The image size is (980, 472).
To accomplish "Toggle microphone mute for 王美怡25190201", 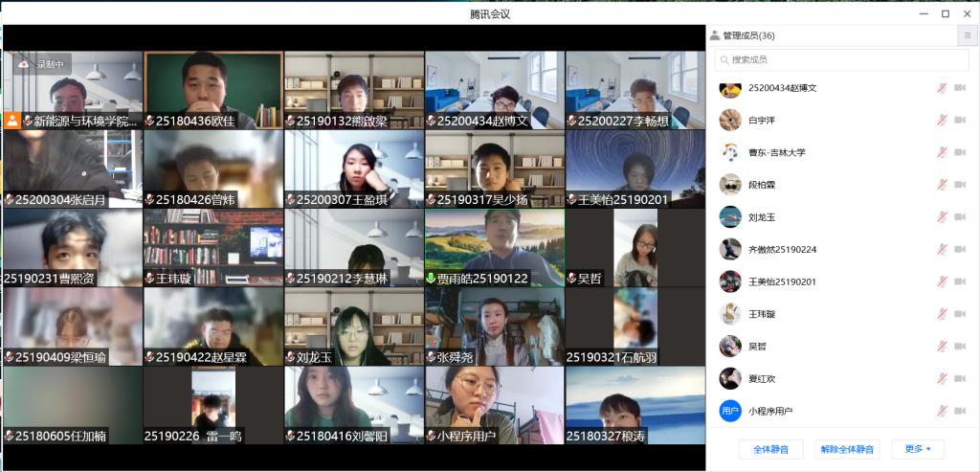I will [x=942, y=281].
